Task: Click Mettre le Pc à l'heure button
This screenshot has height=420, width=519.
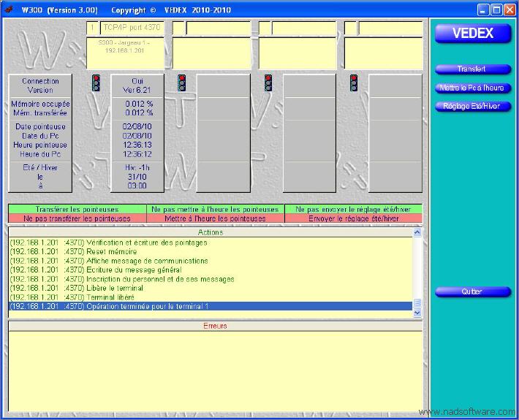Action: pos(473,88)
